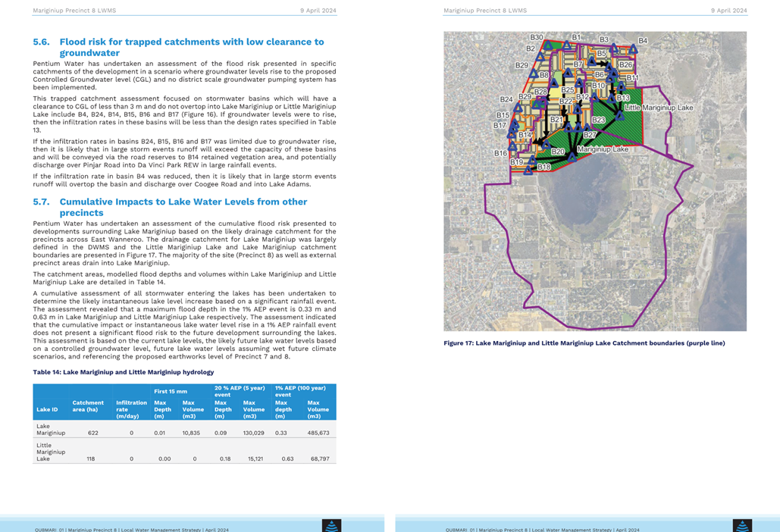Click basin label 'B4' on the map
Image resolution: width=780 pixels, height=532 pixels.
pyautogui.click(x=643, y=41)
